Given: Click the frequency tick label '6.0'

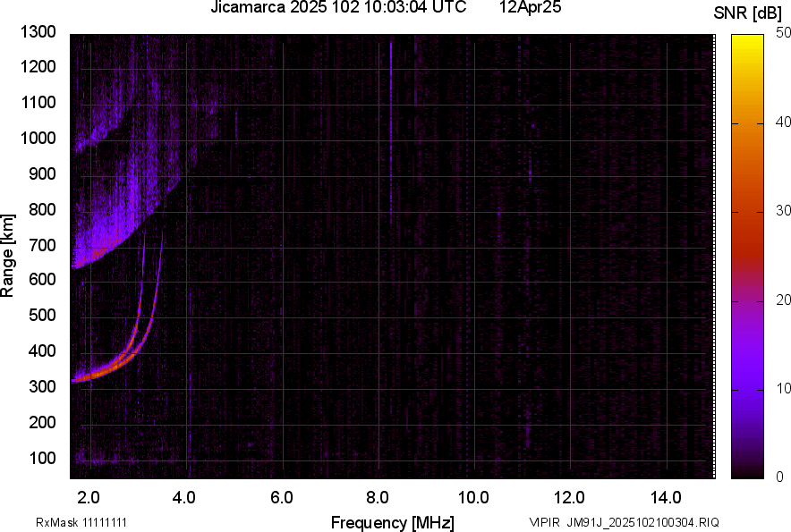Looking at the screenshot, I should [x=282, y=498].
